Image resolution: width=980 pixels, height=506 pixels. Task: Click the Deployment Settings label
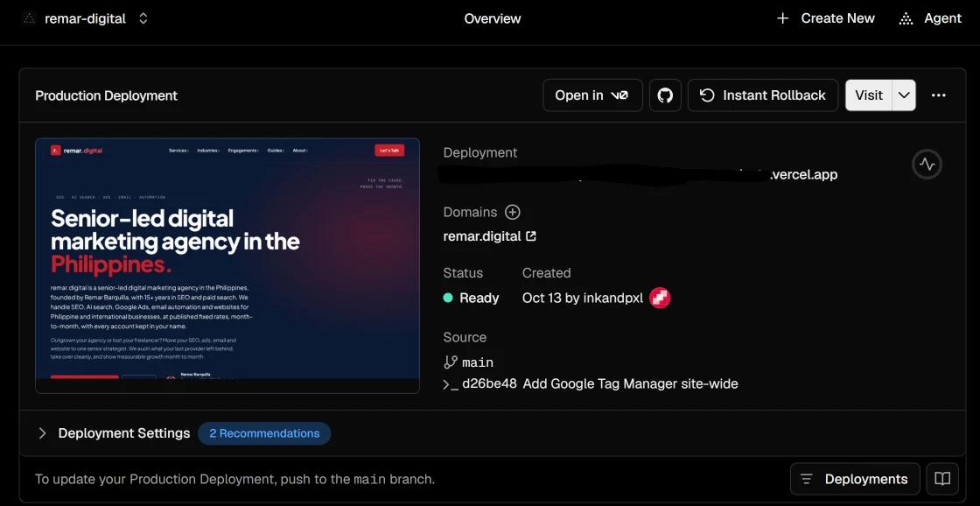coord(123,432)
